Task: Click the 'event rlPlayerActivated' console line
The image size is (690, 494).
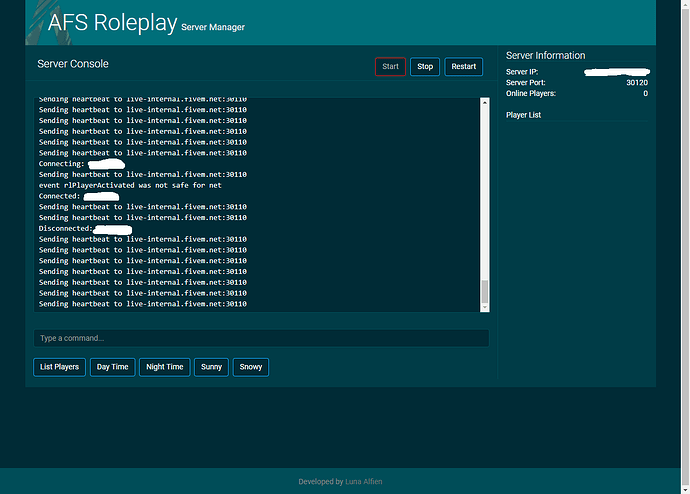Action: tap(130, 185)
